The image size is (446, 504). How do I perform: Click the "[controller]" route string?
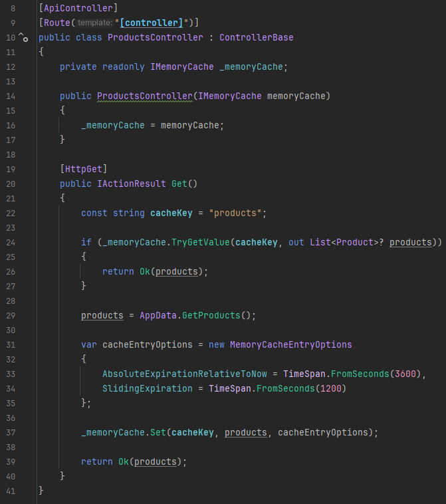151,23
